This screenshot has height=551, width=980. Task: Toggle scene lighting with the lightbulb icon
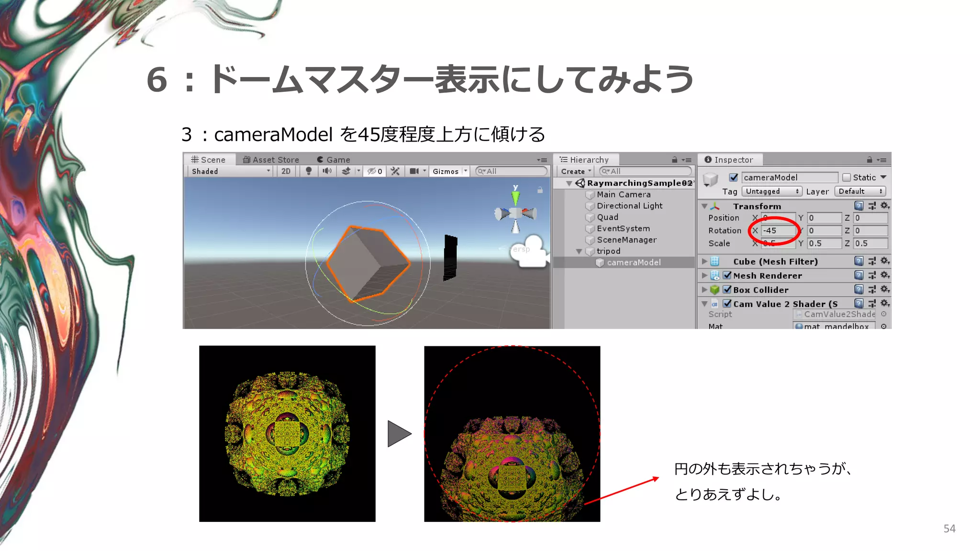pos(309,171)
